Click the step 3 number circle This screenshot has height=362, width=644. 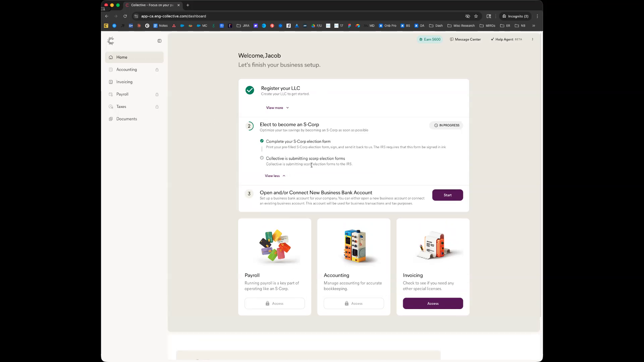(249, 194)
